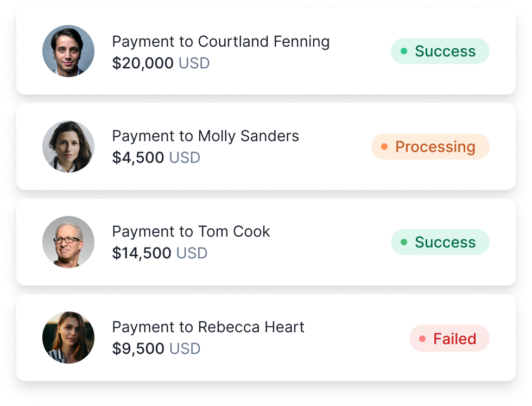Click green dot in Tom Cook's Success badge
532x406 pixels.
(404, 242)
